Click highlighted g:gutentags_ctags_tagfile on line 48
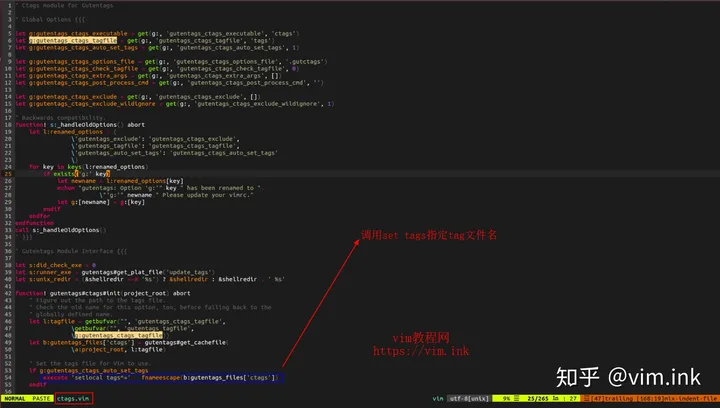The height and width of the screenshot is (408, 720). pyautogui.click(x=118, y=335)
